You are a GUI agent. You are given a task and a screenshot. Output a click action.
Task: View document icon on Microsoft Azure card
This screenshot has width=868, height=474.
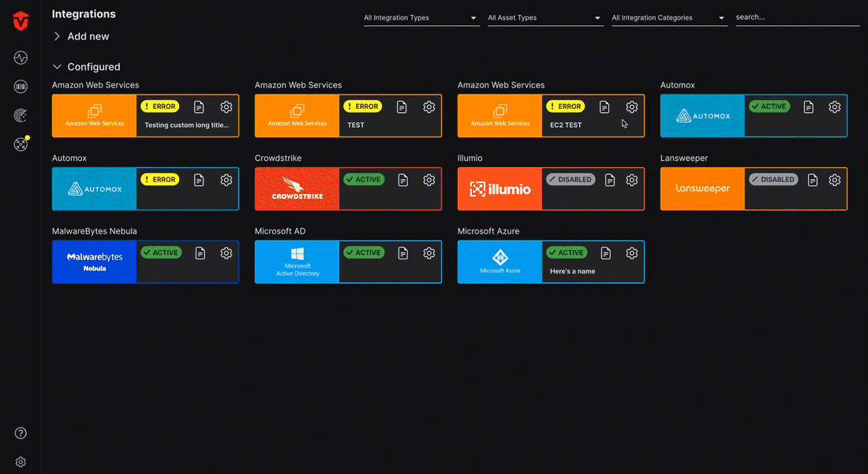click(x=606, y=252)
